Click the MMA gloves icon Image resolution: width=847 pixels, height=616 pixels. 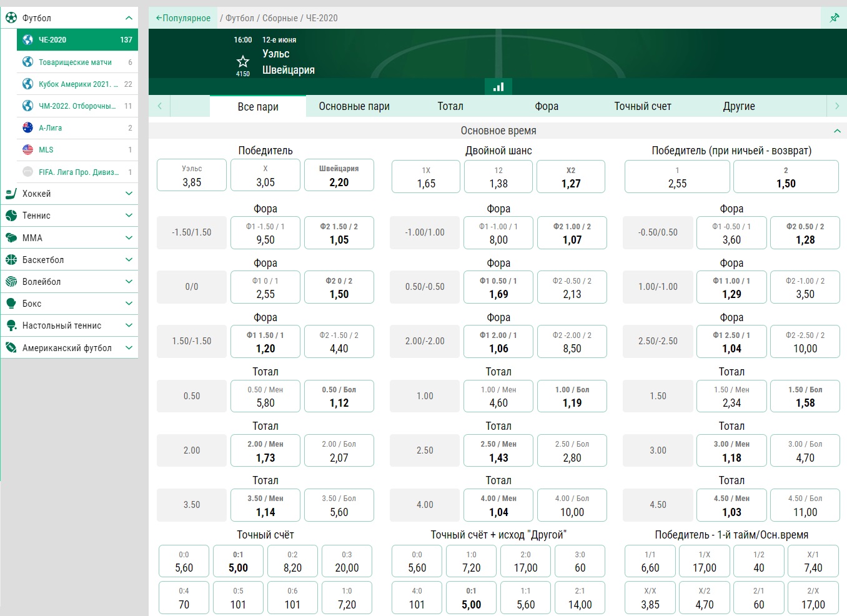[11, 237]
